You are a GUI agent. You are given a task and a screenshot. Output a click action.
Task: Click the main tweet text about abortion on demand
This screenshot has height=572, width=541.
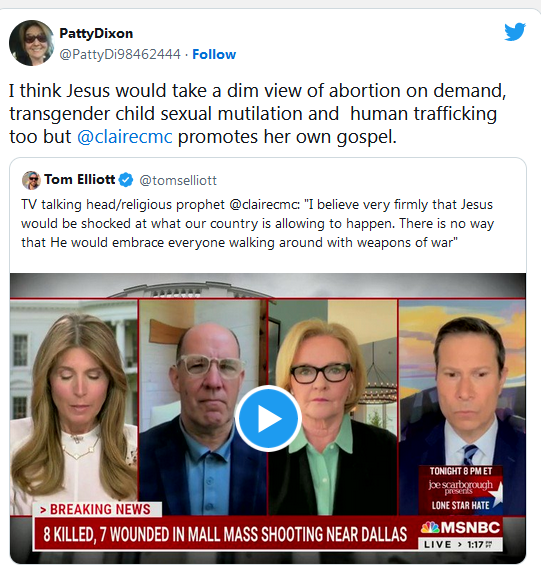(258, 114)
